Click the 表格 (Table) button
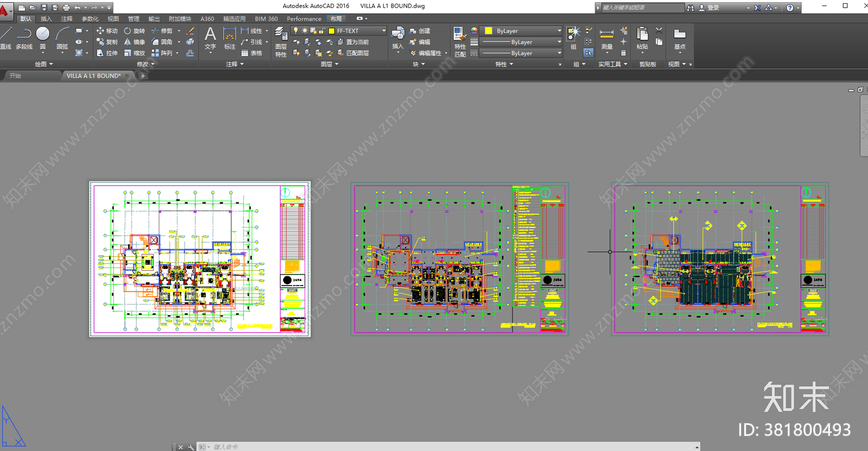 pyautogui.click(x=252, y=53)
